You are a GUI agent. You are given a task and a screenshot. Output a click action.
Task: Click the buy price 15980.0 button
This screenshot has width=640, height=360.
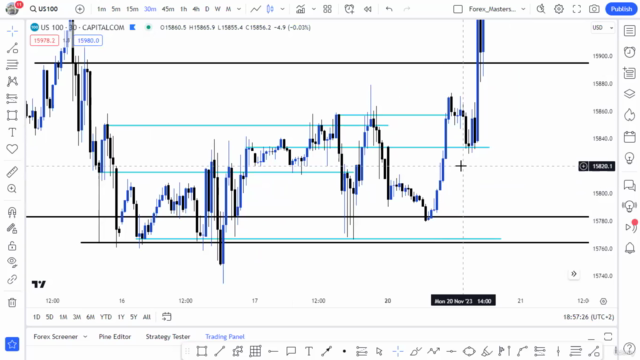88,40
